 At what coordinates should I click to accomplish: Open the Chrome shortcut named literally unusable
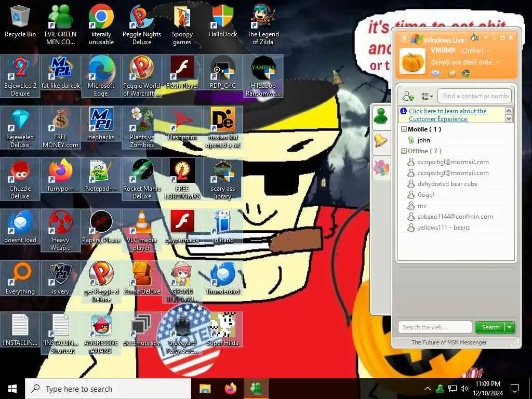101,25
